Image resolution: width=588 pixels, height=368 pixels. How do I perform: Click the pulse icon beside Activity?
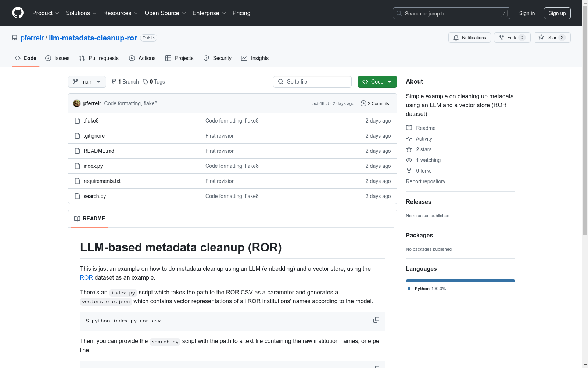click(x=409, y=139)
